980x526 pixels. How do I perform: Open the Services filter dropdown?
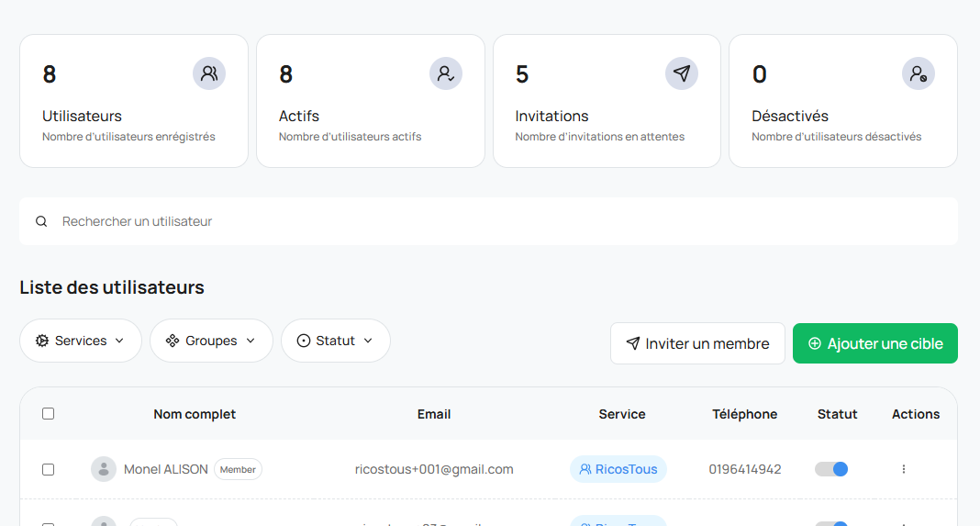tap(81, 341)
